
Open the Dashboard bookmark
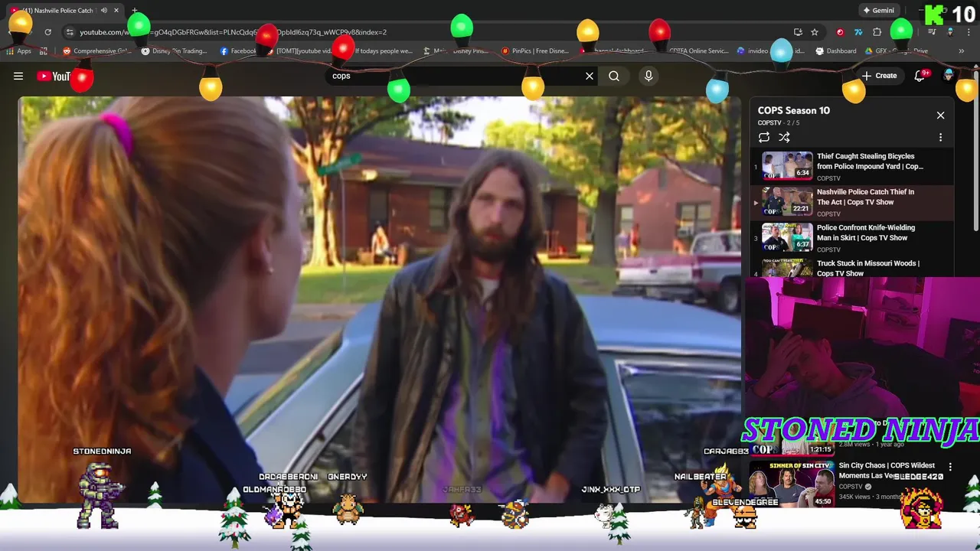[836, 51]
